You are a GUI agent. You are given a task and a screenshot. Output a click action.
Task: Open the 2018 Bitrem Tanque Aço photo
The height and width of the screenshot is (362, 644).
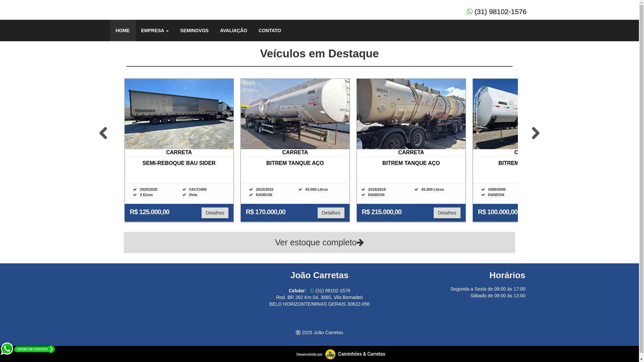[411, 114]
